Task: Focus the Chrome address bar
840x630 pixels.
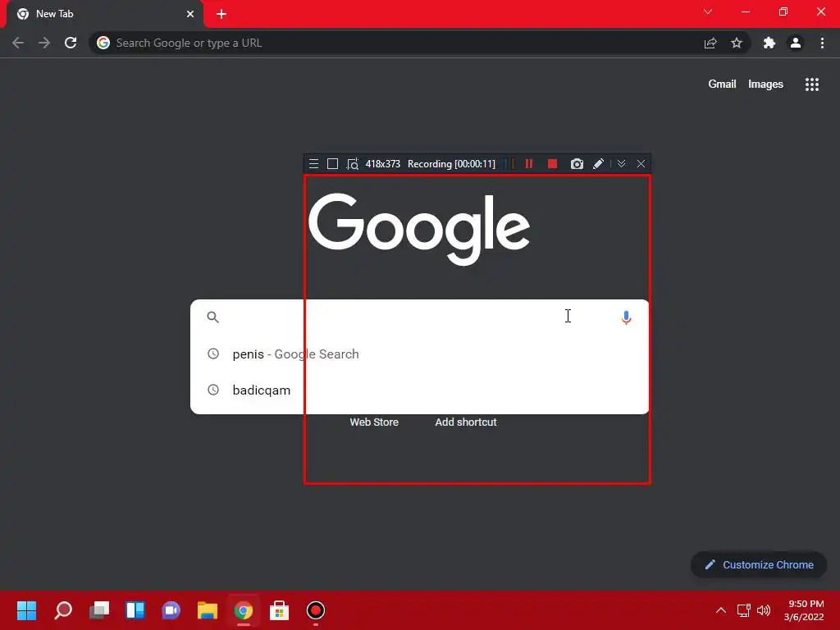Action: pos(396,43)
